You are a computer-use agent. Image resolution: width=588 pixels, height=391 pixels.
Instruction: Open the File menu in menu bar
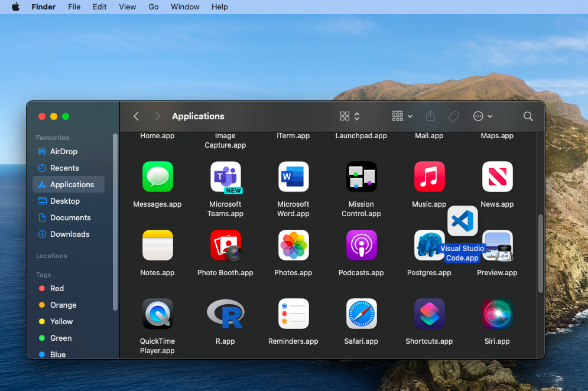[74, 7]
